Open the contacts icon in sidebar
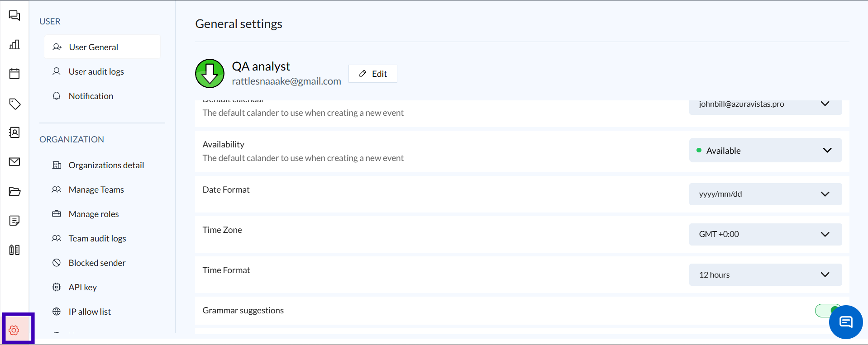The image size is (868, 345). [x=14, y=132]
